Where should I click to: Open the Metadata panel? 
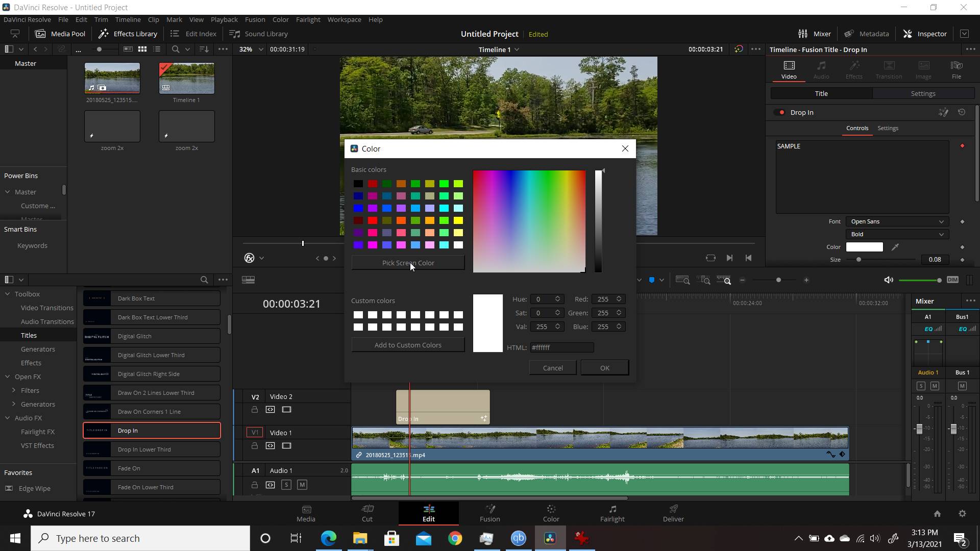[x=866, y=34]
